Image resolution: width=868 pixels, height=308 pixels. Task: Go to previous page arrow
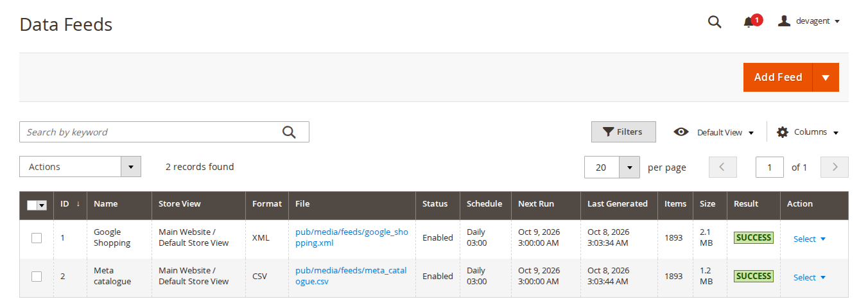722,167
